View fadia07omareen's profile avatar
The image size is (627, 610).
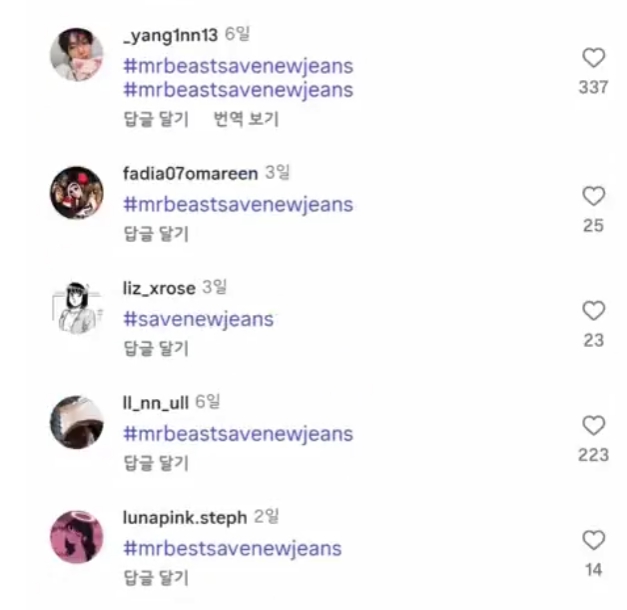tap(77, 193)
